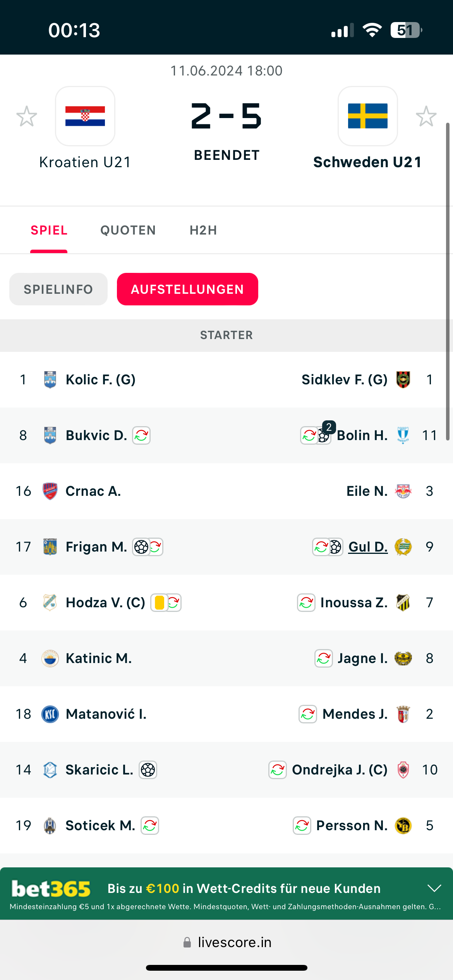
Task: Tap the substitution icon next to Bukvic D.
Action: [141, 435]
